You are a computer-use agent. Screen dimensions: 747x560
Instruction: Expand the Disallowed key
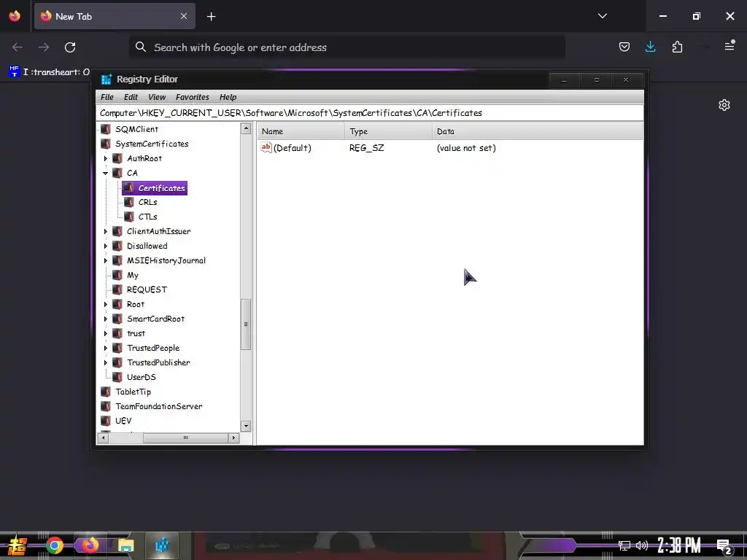pyautogui.click(x=106, y=246)
